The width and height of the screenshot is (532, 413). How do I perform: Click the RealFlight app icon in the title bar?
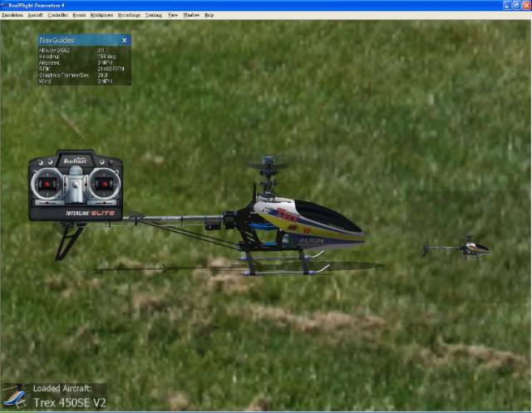4,5
